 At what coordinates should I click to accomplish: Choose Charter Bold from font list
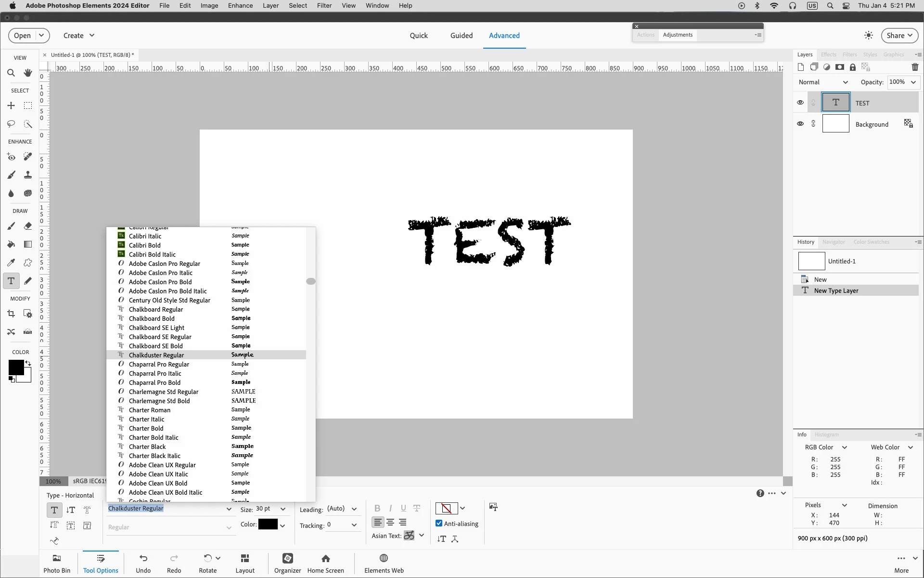[x=146, y=429]
